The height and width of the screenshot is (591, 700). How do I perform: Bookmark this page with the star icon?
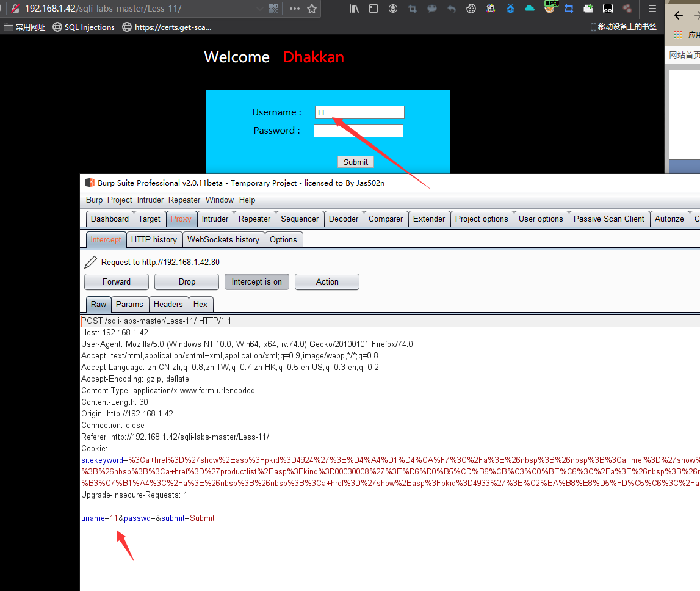point(312,9)
